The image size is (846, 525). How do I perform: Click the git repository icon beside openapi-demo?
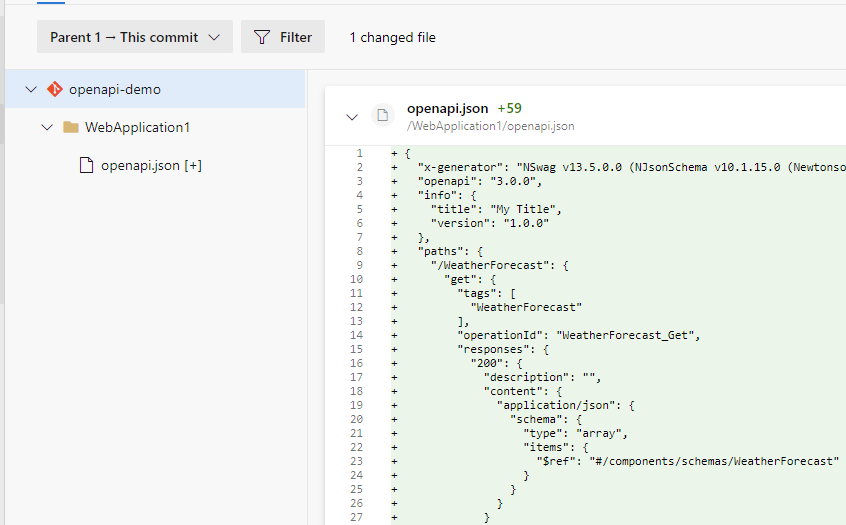[54, 89]
